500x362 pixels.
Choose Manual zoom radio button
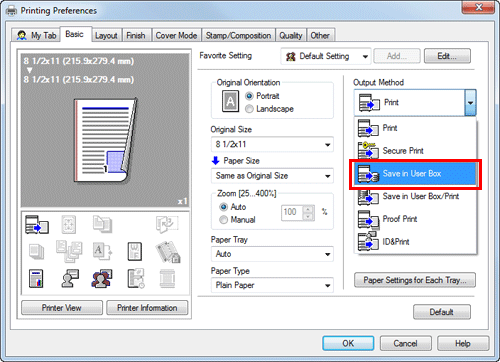pos(224,220)
